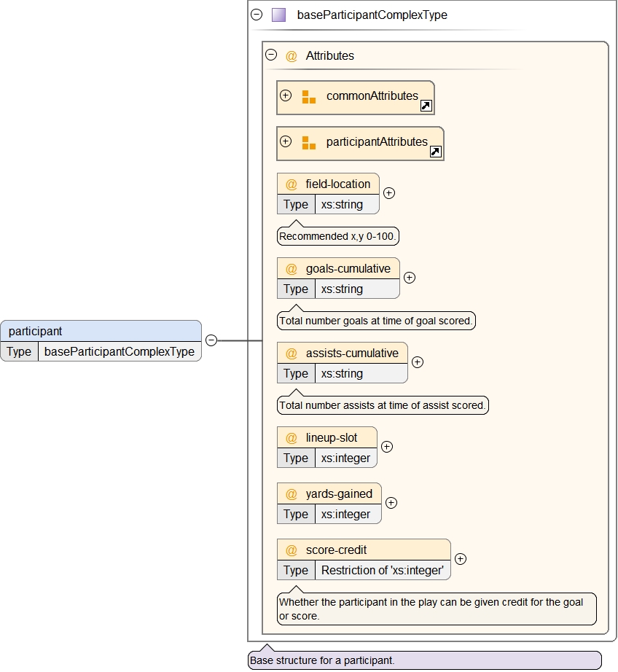Expand the score-credit attribute details
Image resolution: width=618 pixels, height=672 pixels.
pyautogui.click(x=461, y=559)
